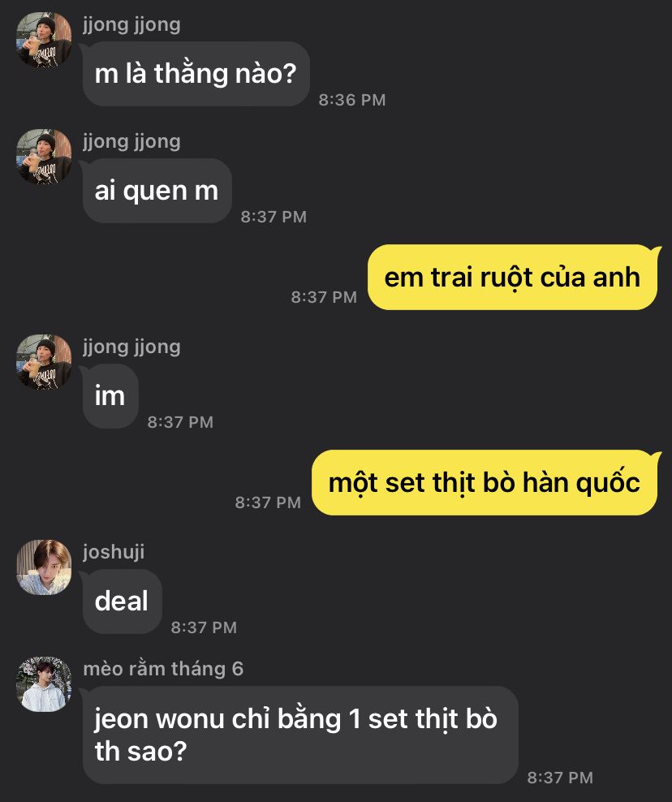Click the 8:36 PM timestamp
The height and width of the screenshot is (802, 672).
point(352,100)
